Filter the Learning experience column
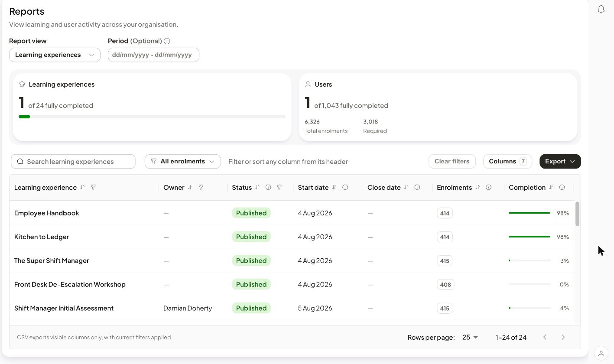614x364 pixels. pyautogui.click(x=93, y=188)
